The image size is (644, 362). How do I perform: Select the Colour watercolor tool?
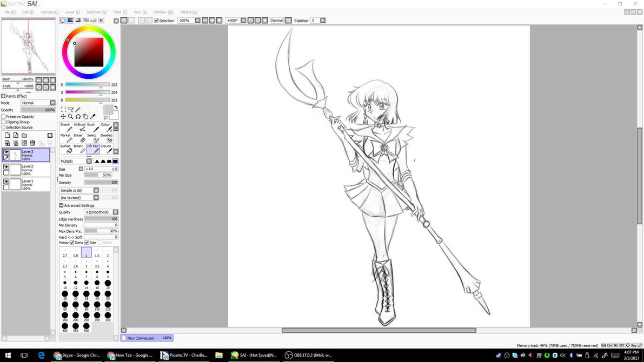107,127
